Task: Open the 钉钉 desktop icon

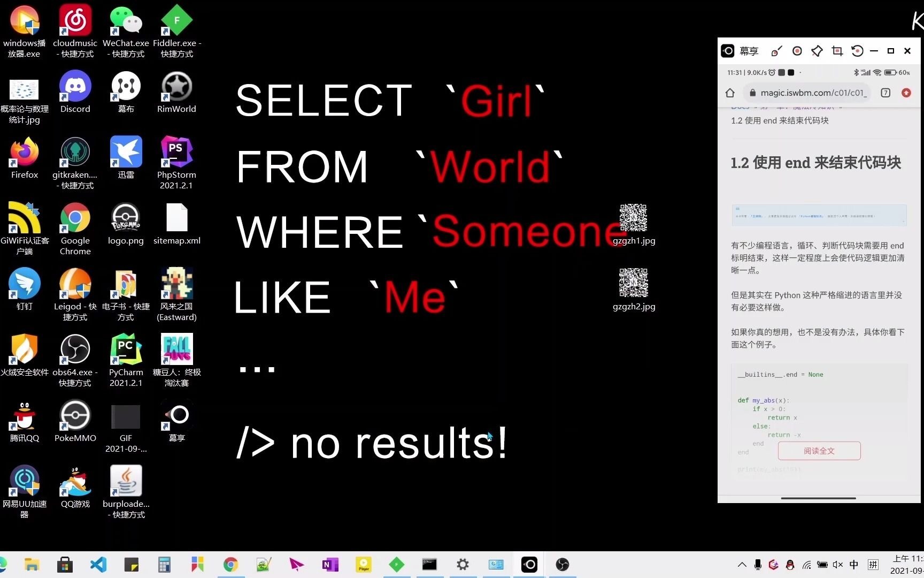Action: click(x=24, y=290)
